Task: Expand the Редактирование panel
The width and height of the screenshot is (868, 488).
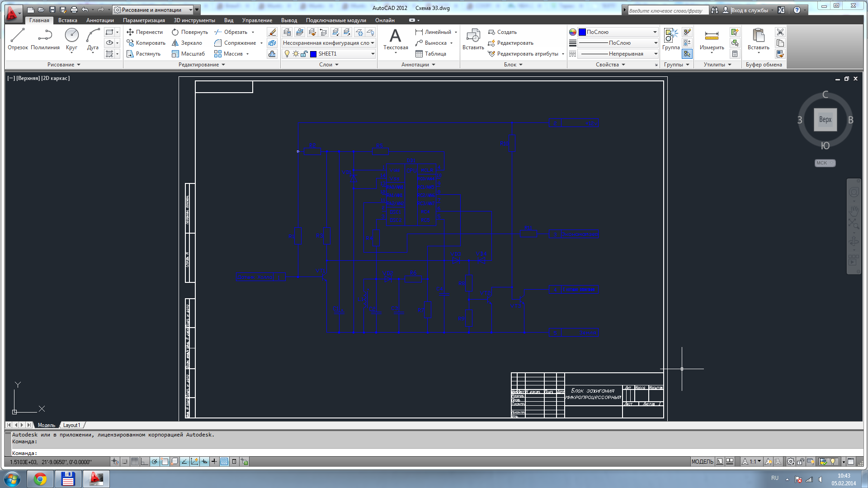Action: pyautogui.click(x=202, y=65)
